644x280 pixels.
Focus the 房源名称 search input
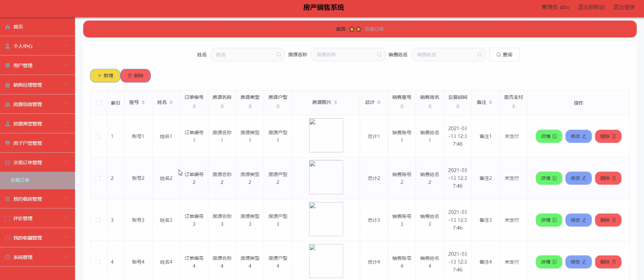pyautogui.click(x=348, y=55)
